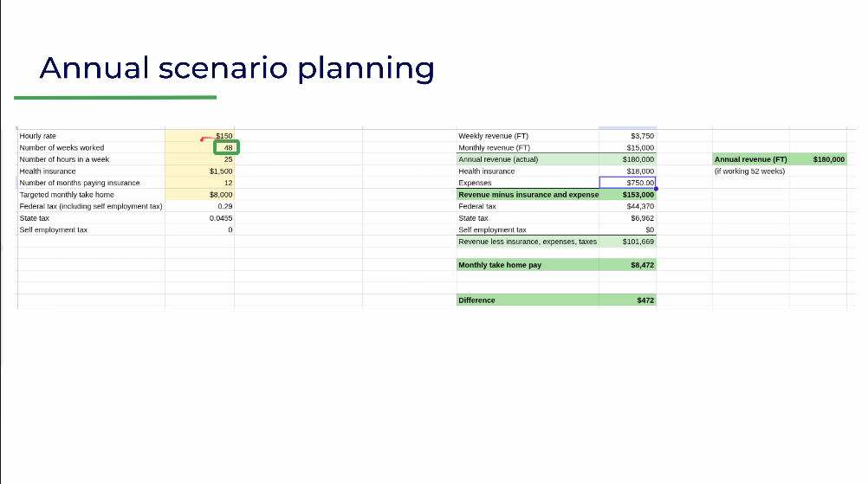The image size is (868, 484).
Task: Select the State tax amount $6,962
Action: [x=627, y=218]
